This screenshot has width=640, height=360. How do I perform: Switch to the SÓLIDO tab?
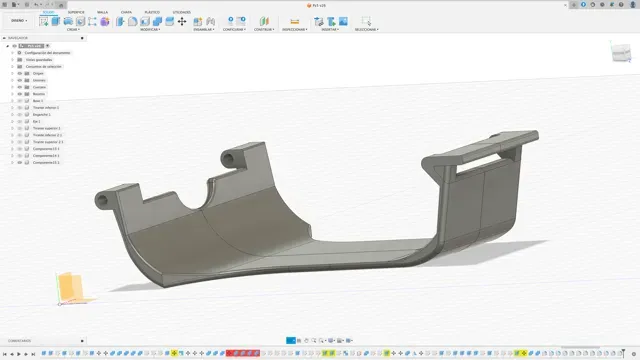tap(49, 12)
